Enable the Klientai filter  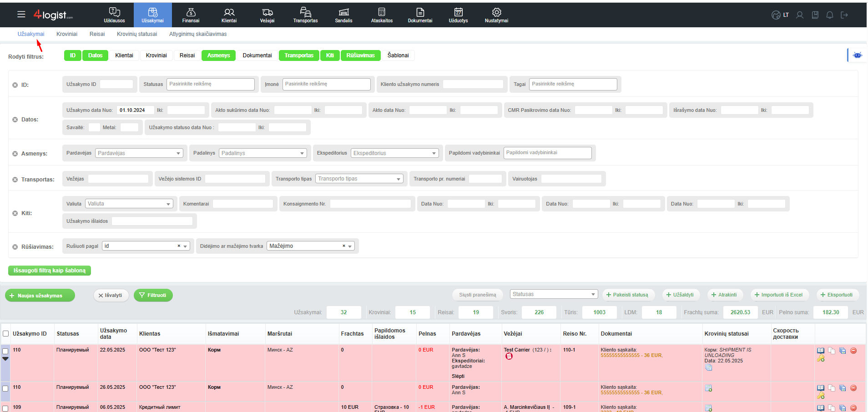click(124, 55)
